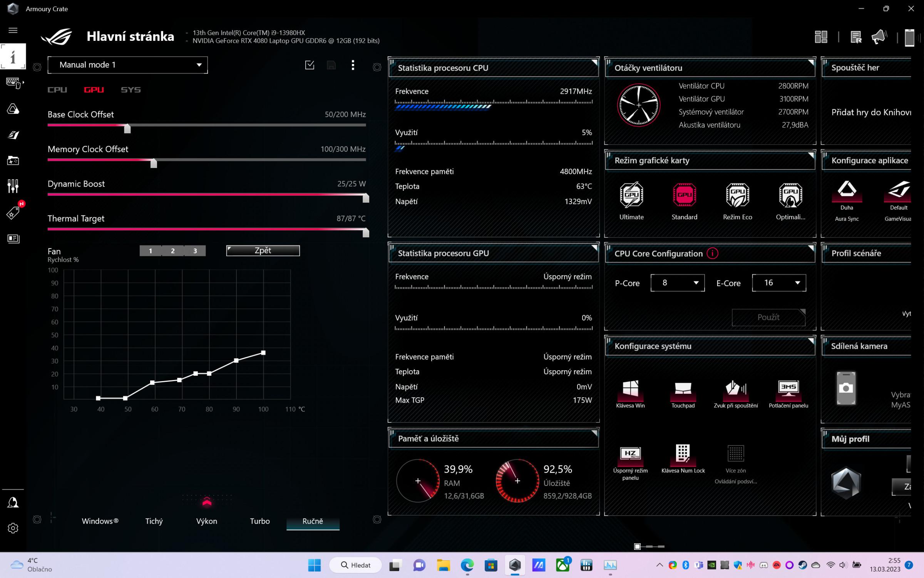This screenshot has height=578, width=924.
Task: Open the Aura Sync sidebar icon
Action: (x=13, y=109)
